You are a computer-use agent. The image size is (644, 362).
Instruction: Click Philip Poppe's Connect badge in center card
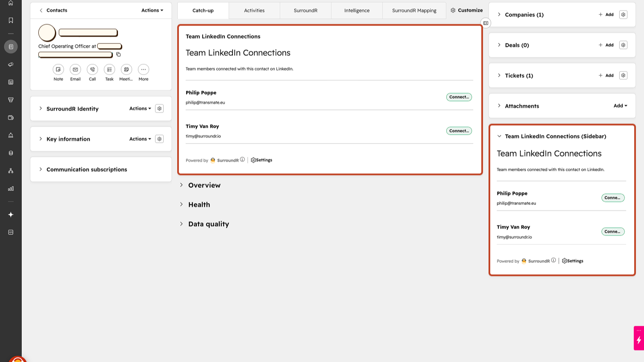(459, 97)
